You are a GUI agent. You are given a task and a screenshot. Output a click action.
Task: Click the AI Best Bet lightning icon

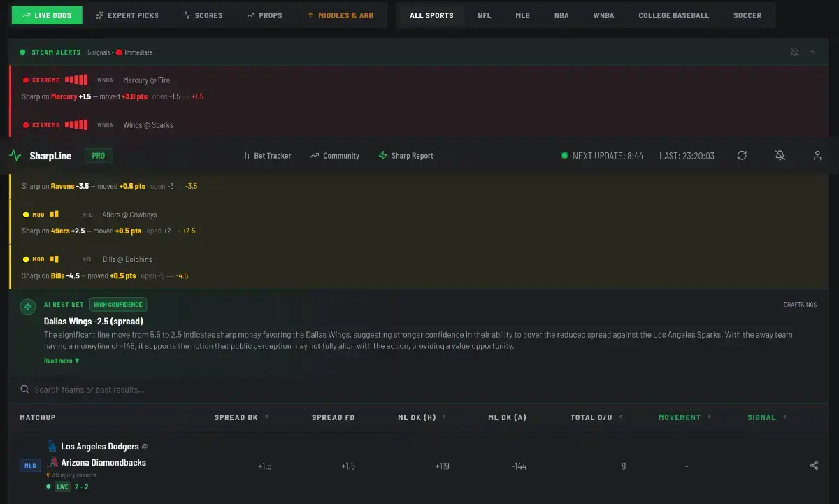click(28, 306)
